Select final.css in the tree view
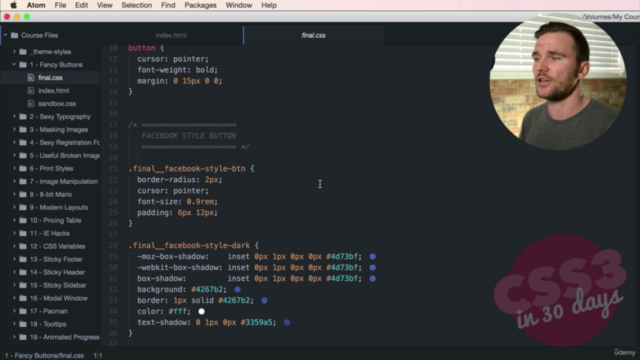The height and width of the screenshot is (360, 640). click(x=50, y=78)
